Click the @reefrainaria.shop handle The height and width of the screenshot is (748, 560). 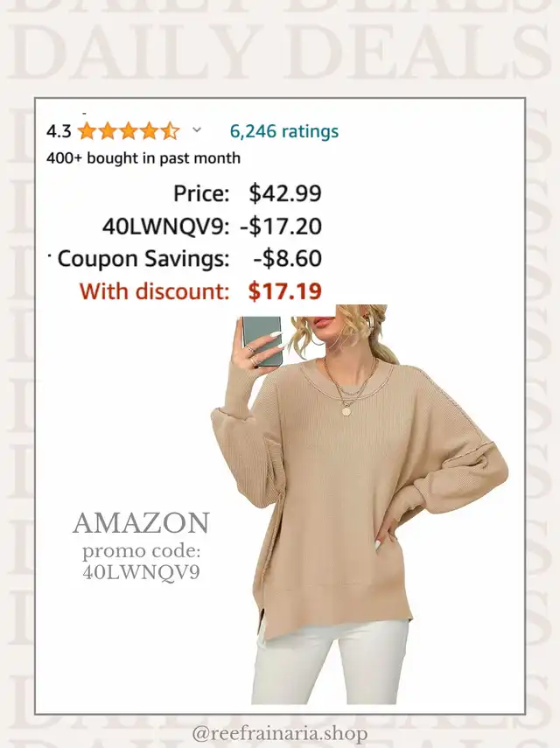tap(280, 733)
